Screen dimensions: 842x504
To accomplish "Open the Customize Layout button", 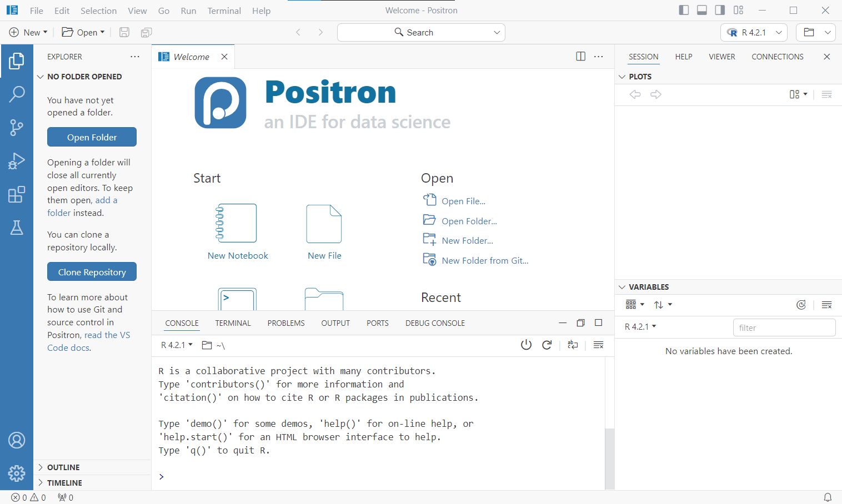I will point(738,10).
